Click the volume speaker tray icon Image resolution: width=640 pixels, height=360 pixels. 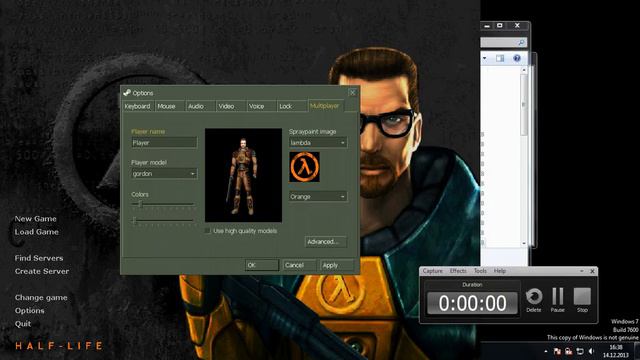click(x=591, y=351)
